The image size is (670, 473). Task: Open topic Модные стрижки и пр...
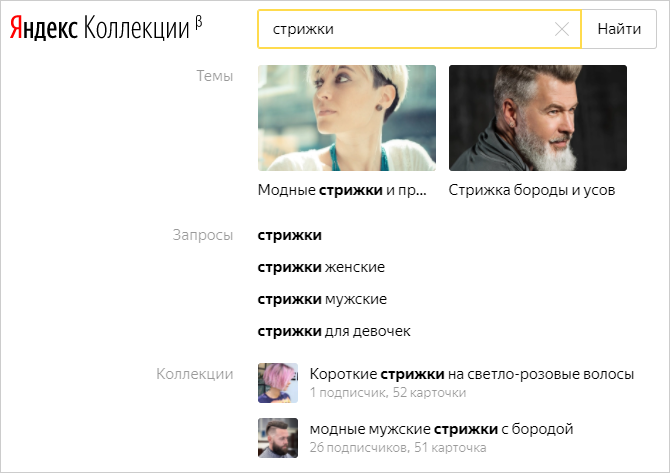pyautogui.click(x=342, y=190)
